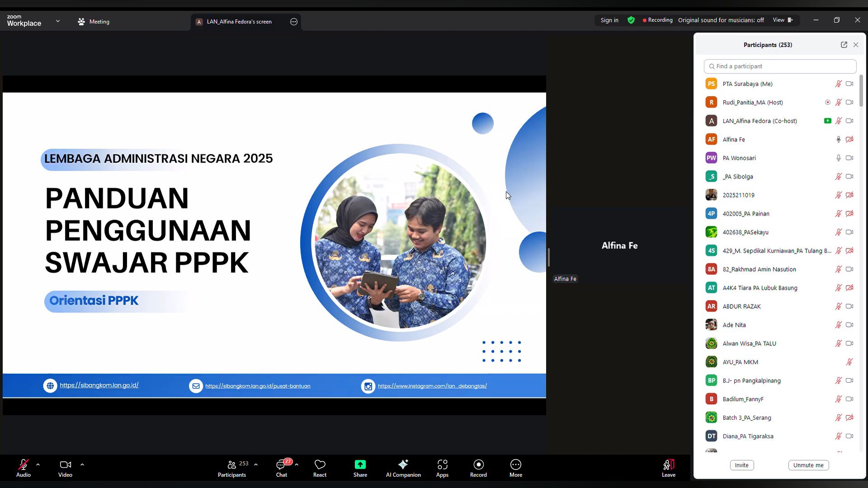Mute PA Wonosari's microphone
Image resolution: width=868 pixels, height=488 pixels.
838,158
